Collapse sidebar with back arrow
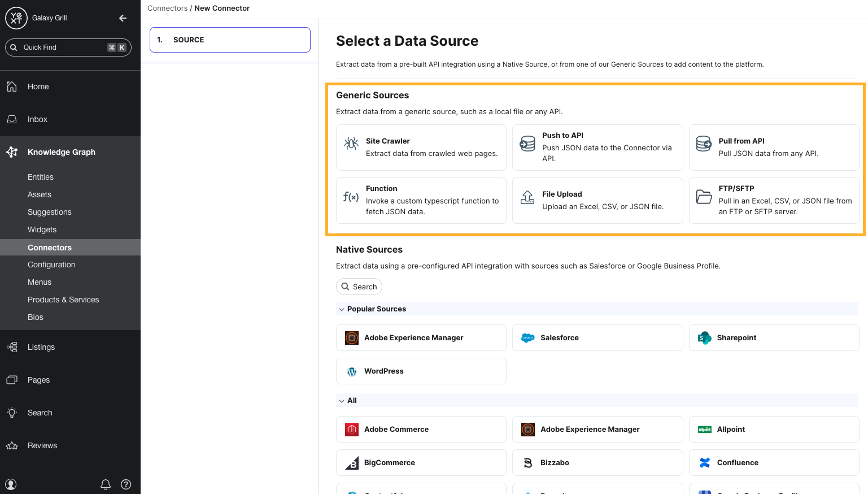The height and width of the screenshot is (494, 868). [123, 18]
